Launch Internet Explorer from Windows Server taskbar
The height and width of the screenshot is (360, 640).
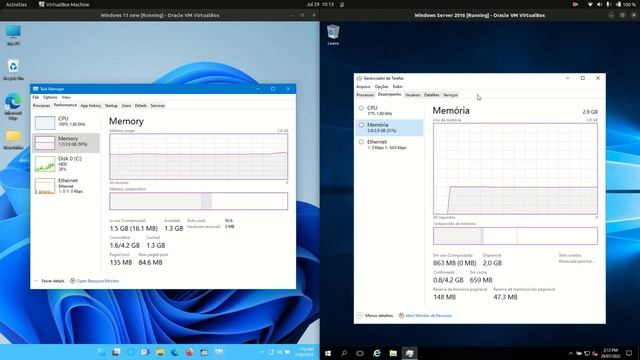pos(377,353)
